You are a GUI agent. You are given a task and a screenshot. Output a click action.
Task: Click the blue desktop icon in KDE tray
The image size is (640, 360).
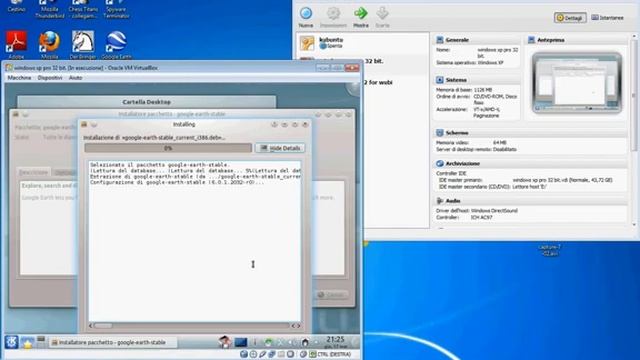coord(241,342)
